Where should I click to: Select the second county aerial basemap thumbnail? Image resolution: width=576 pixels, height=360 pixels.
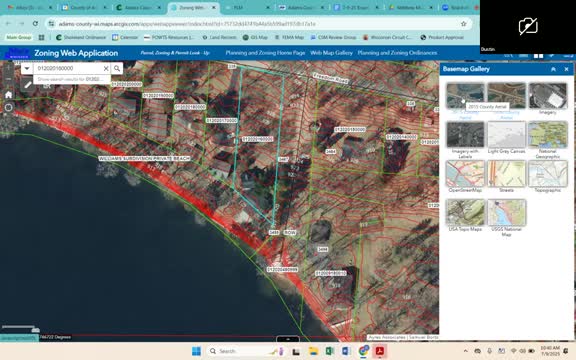pos(506,96)
